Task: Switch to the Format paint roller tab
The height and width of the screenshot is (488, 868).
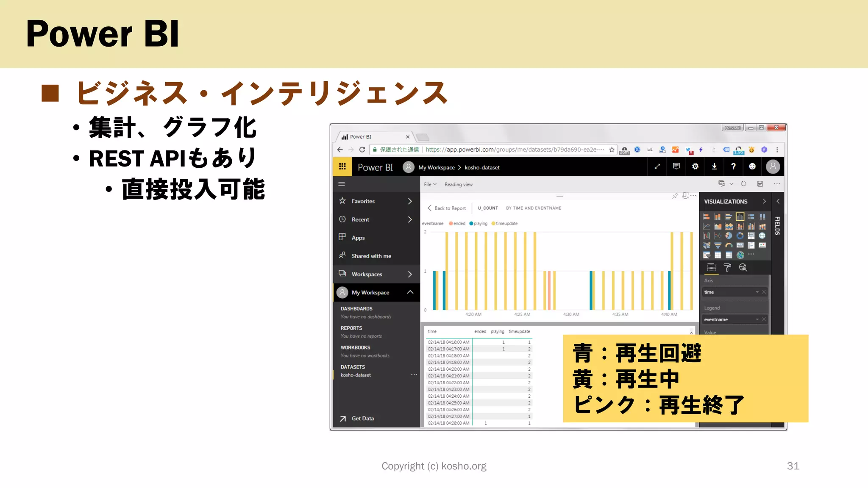Action: coord(727,268)
